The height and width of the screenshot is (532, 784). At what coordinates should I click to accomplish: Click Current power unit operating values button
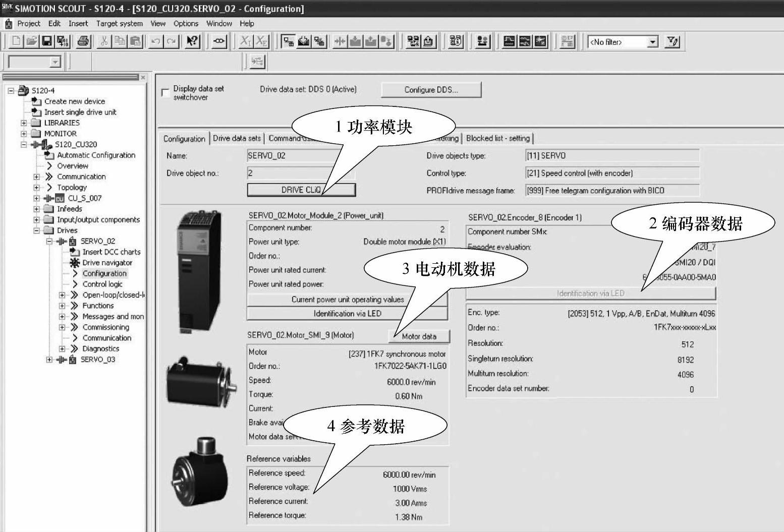click(348, 300)
